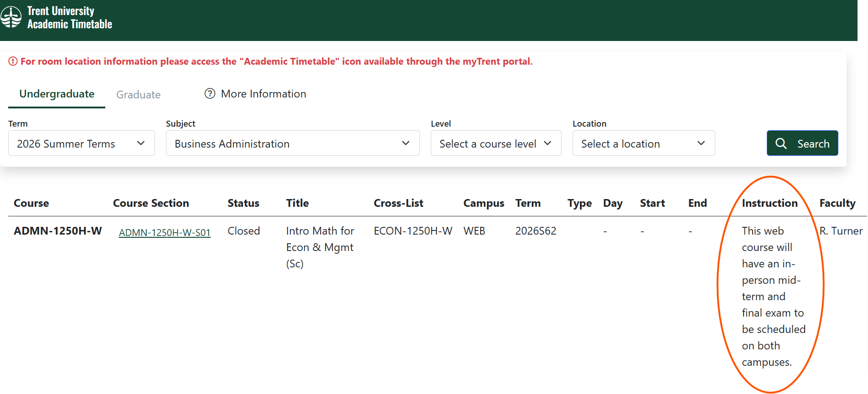868x394 pixels.
Task: Click the End column header
Action: 697,203
